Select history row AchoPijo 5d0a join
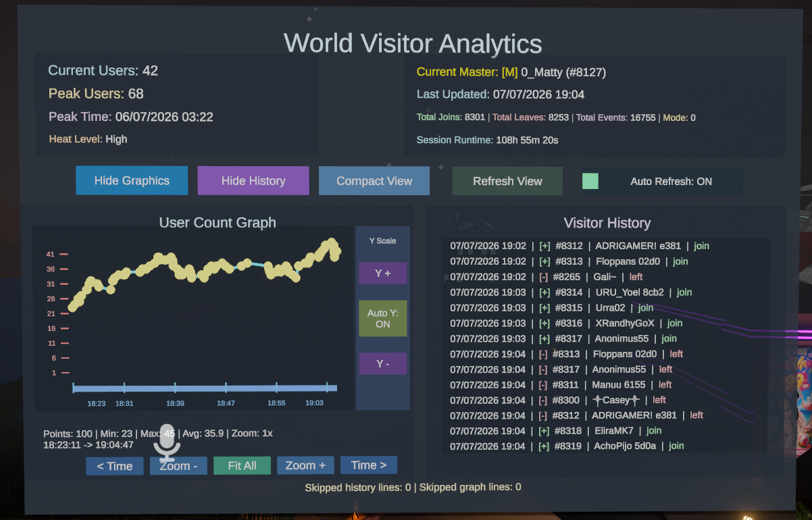This screenshot has height=520, width=812. (x=567, y=446)
